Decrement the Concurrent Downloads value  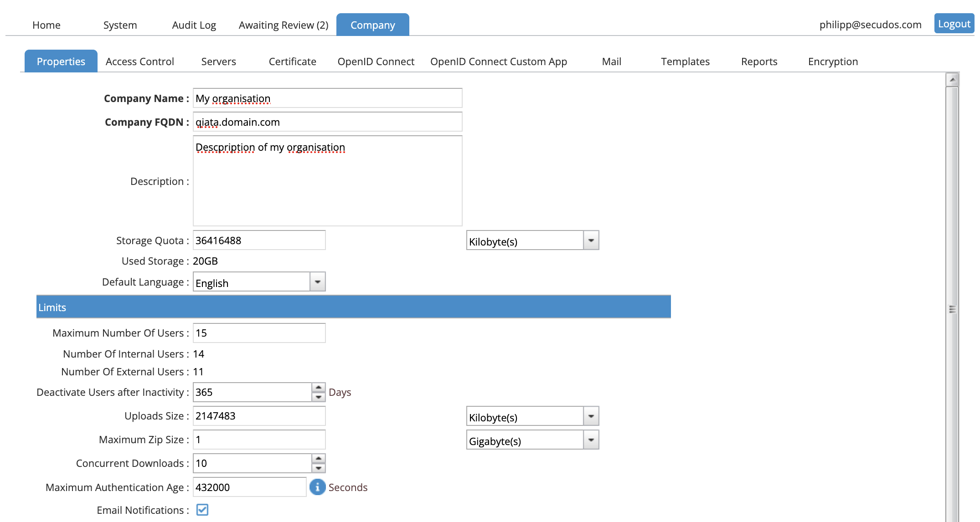318,468
